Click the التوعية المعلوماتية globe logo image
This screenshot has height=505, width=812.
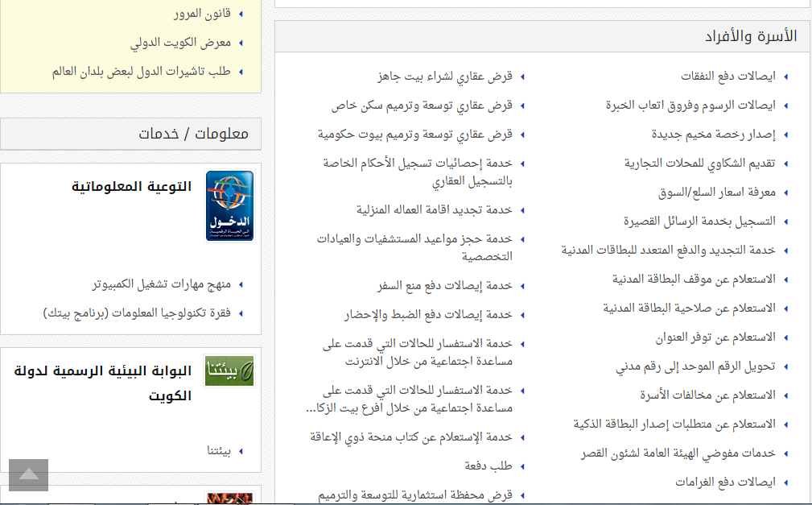(229, 205)
